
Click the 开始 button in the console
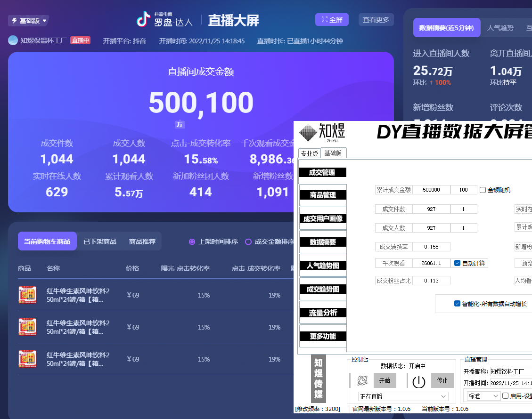385,380
